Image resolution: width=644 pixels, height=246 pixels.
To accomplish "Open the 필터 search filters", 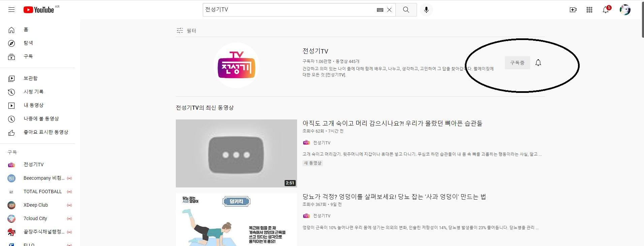I will tap(186, 31).
